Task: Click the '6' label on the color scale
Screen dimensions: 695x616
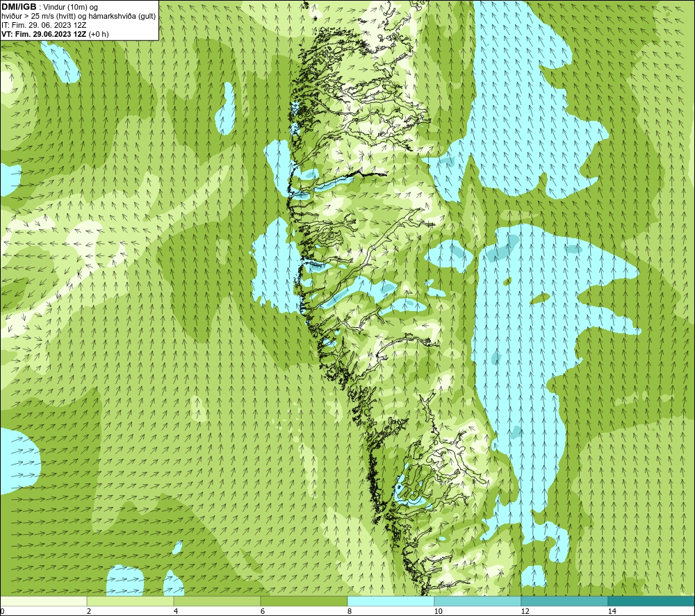Action: click(263, 611)
